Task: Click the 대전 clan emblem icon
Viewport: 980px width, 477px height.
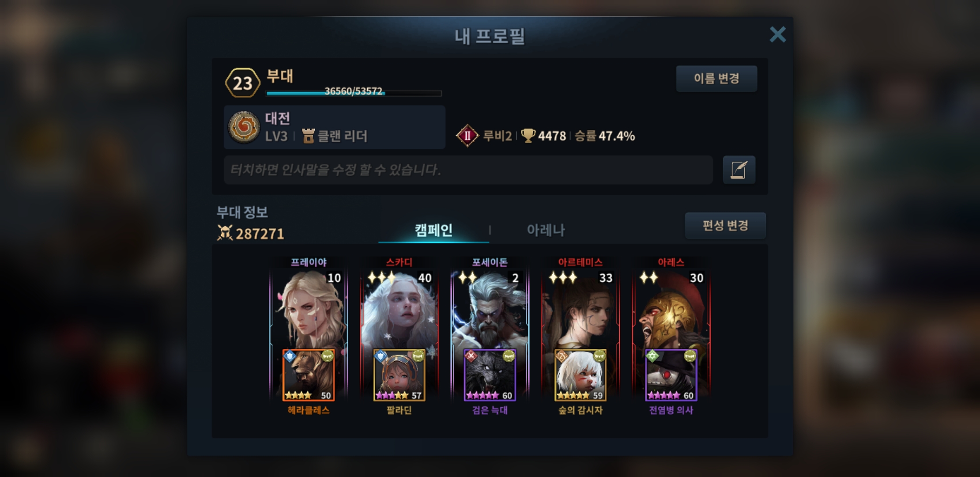Action: click(244, 127)
